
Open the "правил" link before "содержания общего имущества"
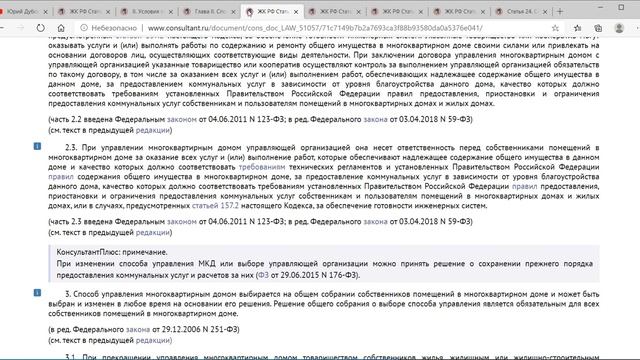pyautogui.click(x=61, y=177)
